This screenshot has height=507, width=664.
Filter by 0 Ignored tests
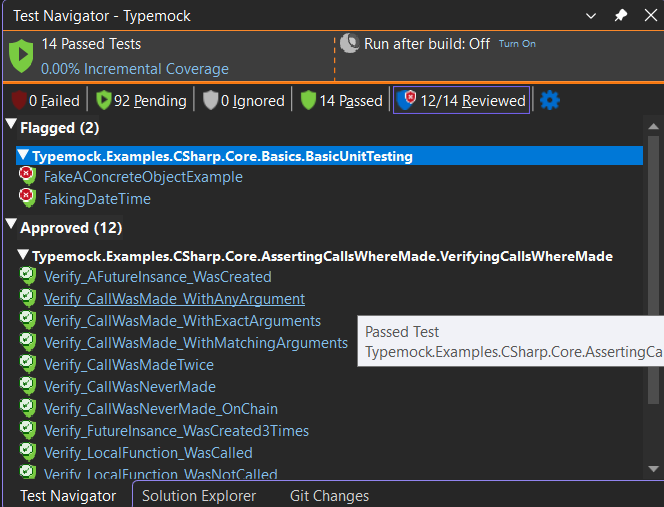(x=243, y=101)
